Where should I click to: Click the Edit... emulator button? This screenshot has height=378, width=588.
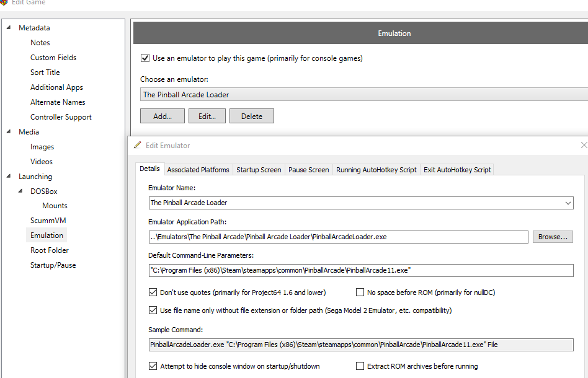click(x=207, y=116)
